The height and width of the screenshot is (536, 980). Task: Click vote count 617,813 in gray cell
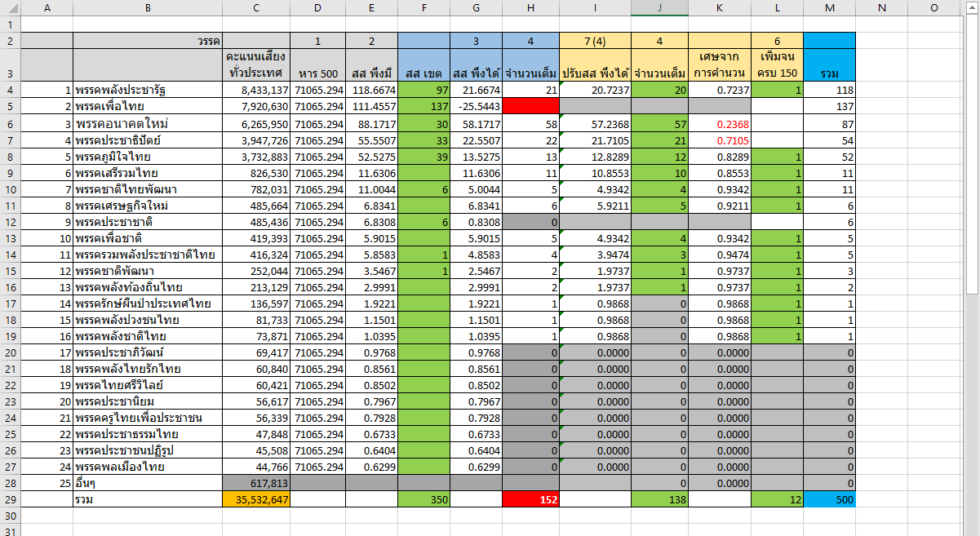255,483
